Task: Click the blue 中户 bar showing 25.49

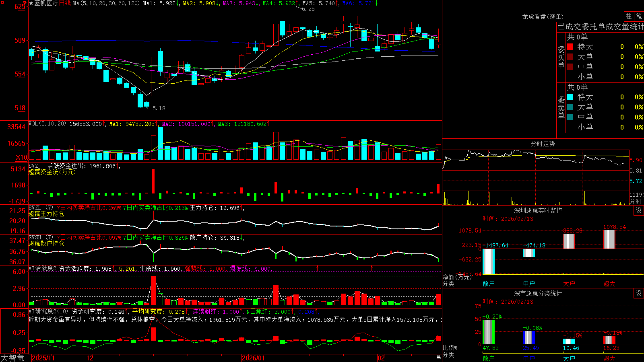Action: pos(529,338)
